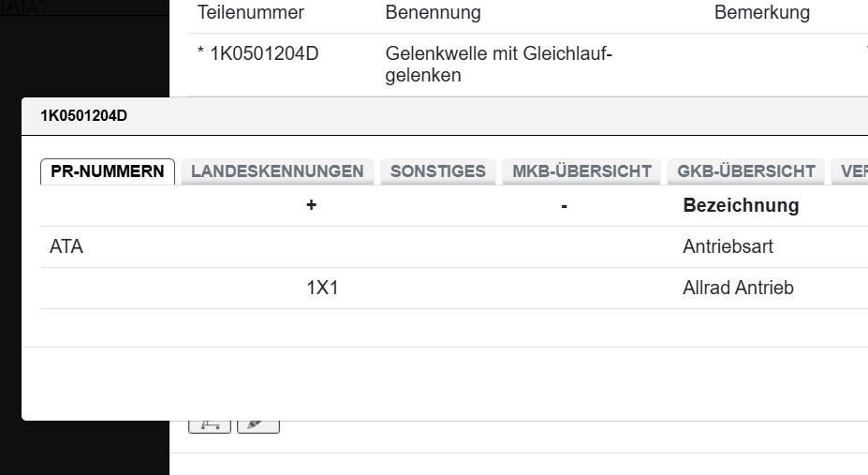Click the pen icon button below the dialog
This screenshot has width=868, height=475.
pyautogui.click(x=257, y=426)
